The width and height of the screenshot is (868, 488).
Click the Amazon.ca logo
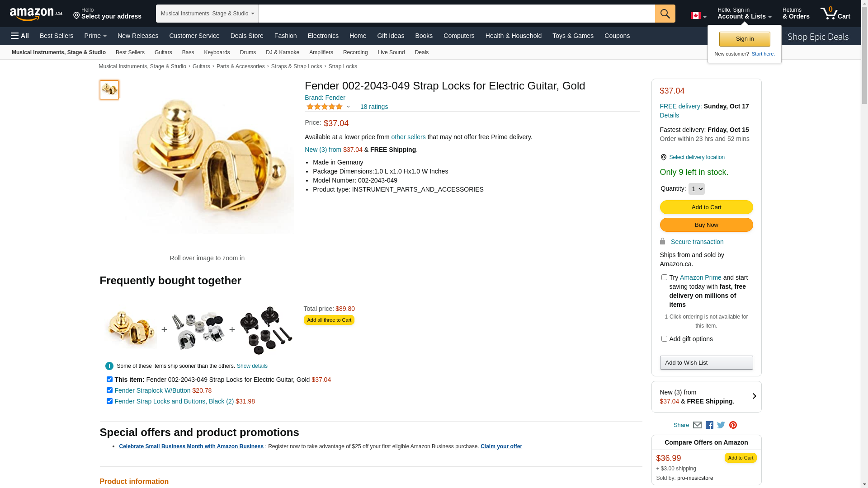(x=36, y=14)
